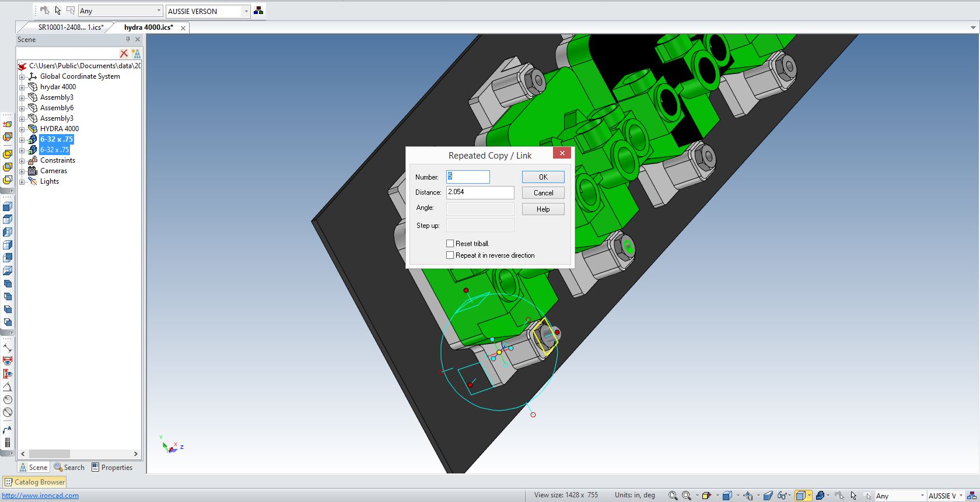Open the www.ironcad.com link
980x502 pixels.
click(x=40, y=496)
